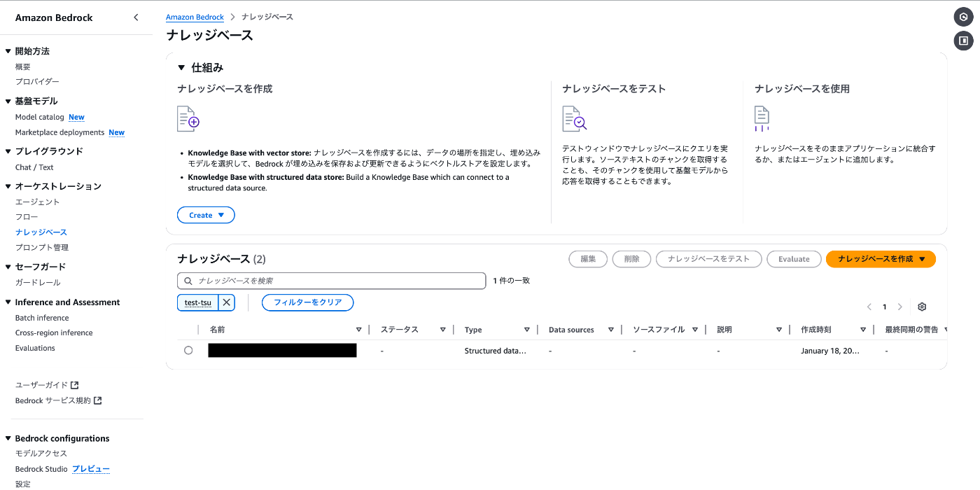This screenshot has width=980, height=490.
Task: Open the ユーザーガイド link
Action: coord(41,385)
